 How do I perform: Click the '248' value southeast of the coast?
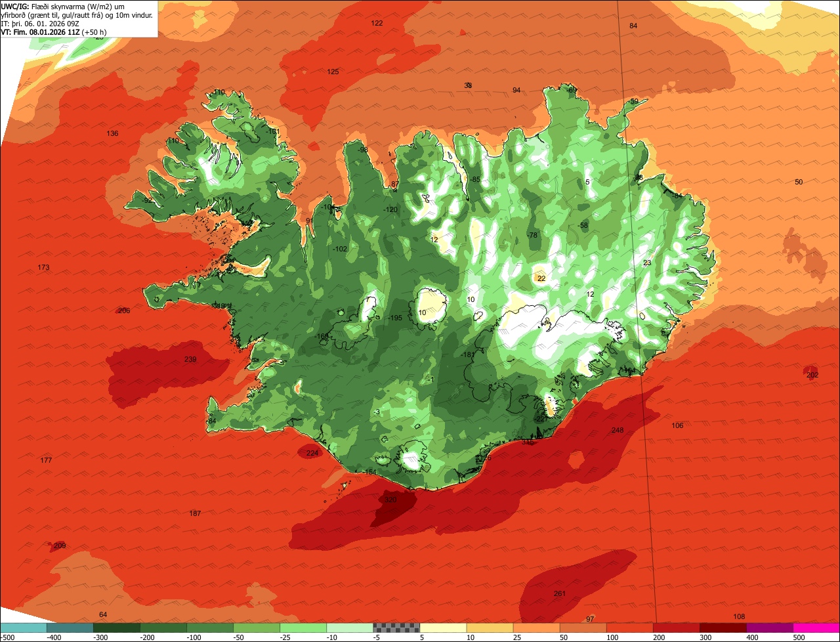point(618,430)
